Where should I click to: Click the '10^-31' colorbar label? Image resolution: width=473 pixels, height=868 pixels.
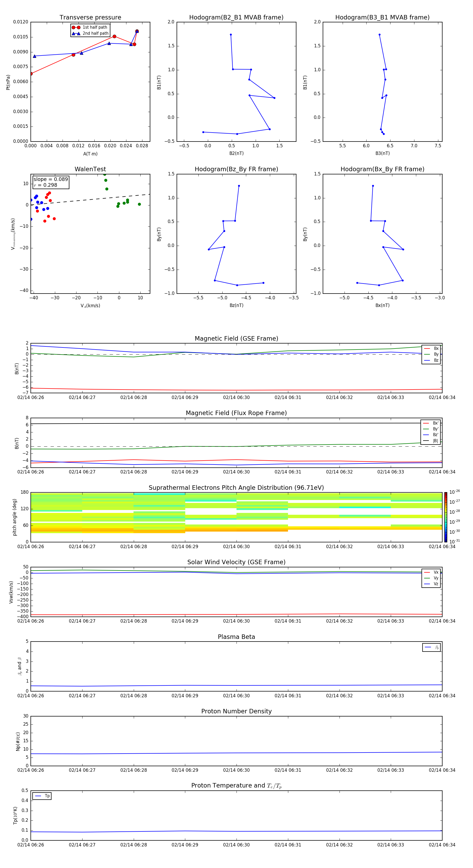[x=455, y=542]
